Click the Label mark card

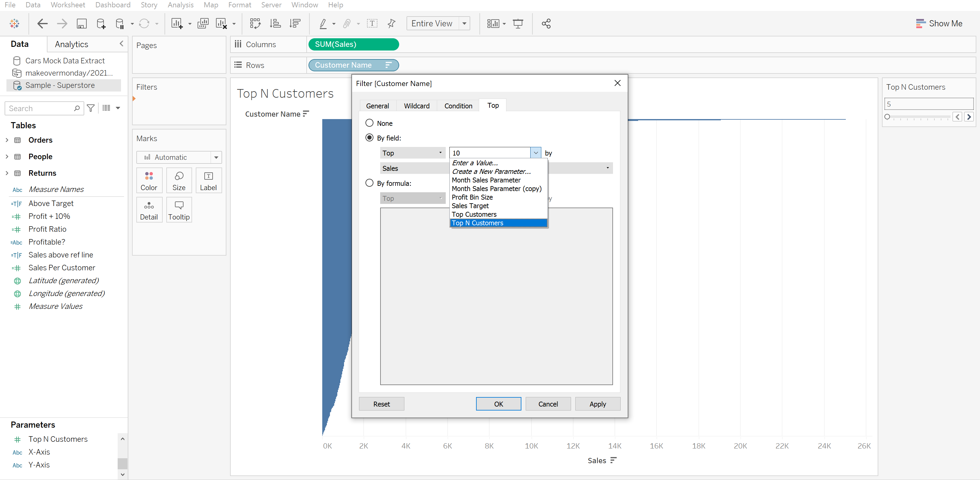click(209, 181)
